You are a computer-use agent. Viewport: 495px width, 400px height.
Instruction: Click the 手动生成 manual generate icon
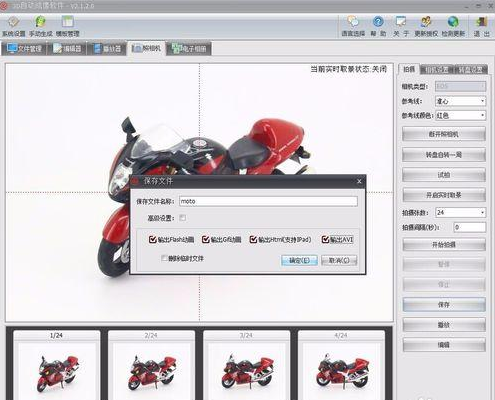pyautogui.click(x=41, y=26)
